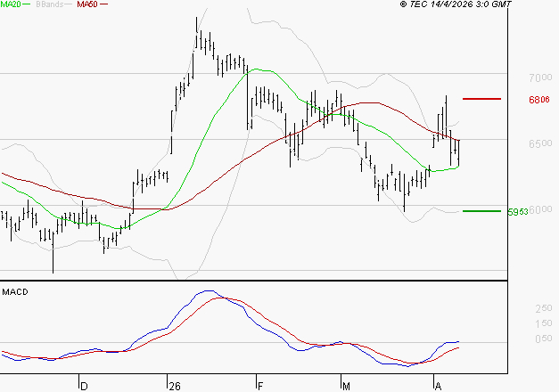Click the MA20 legend label
The height and width of the screenshot is (392, 559).
11,4
